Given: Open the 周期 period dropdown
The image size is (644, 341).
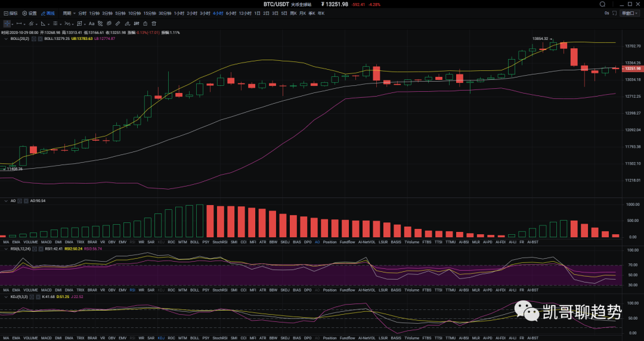Looking at the screenshot, I should pos(69,13).
